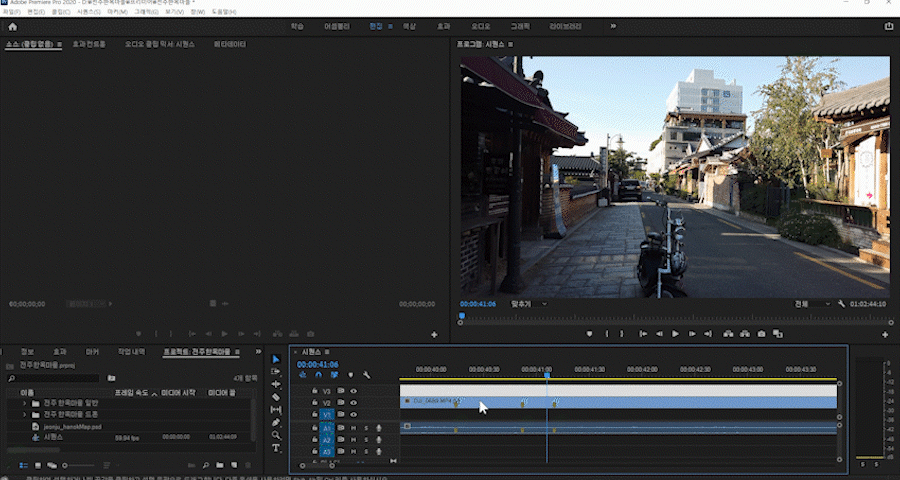Toggle lock on V3 track
The image size is (900, 480).
(x=314, y=390)
